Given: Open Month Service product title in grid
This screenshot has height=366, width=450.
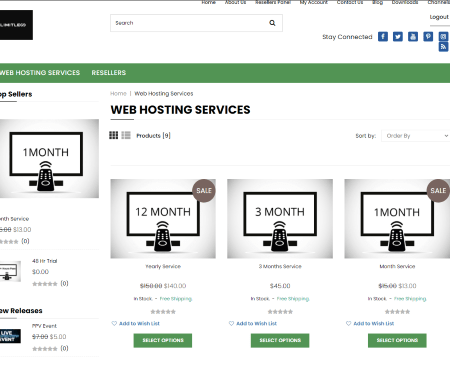Looking at the screenshot, I should coord(397,266).
